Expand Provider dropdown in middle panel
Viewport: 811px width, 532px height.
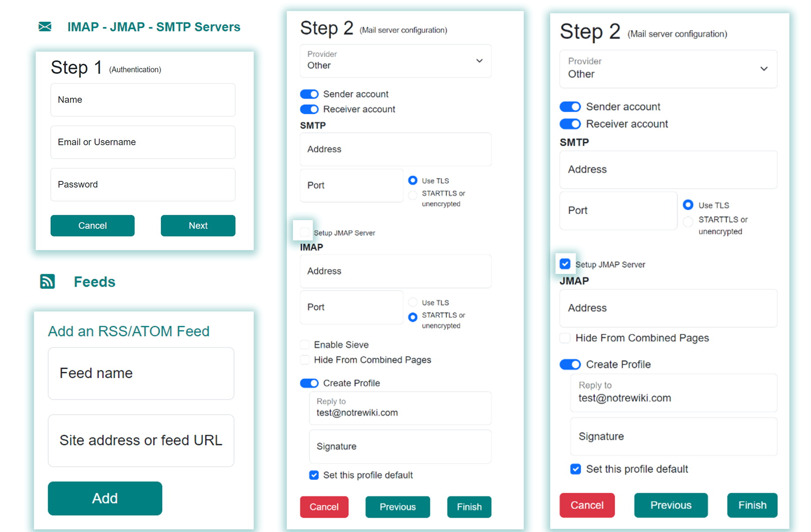tap(396, 61)
